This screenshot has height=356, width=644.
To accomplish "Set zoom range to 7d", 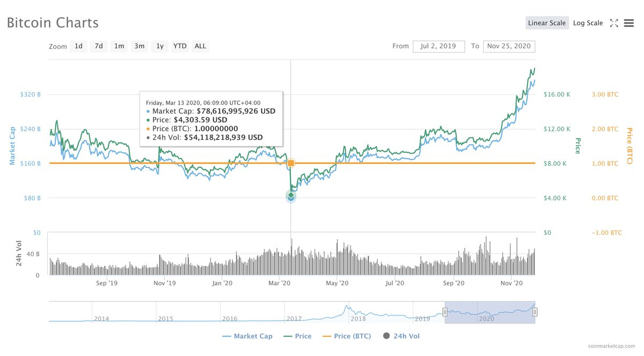I will [99, 46].
